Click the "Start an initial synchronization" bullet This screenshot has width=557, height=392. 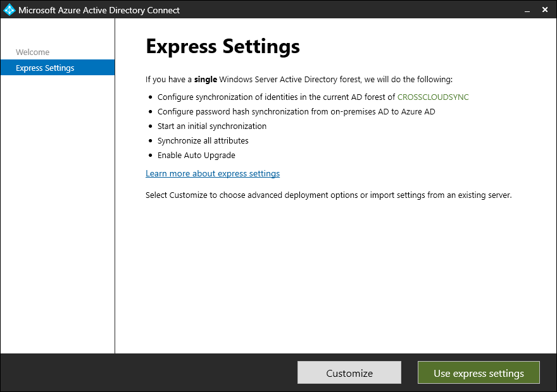[212, 126]
